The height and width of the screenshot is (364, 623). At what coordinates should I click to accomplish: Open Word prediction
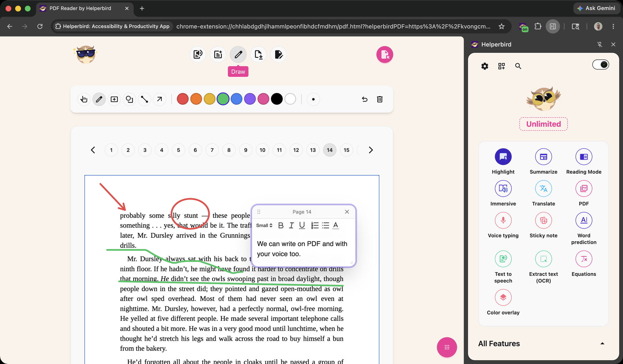(584, 228)
